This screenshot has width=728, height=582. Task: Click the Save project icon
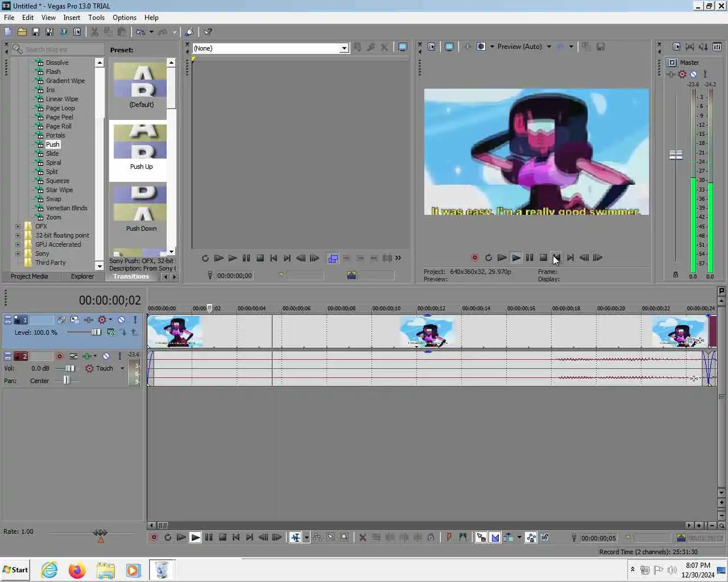(36, 32)
